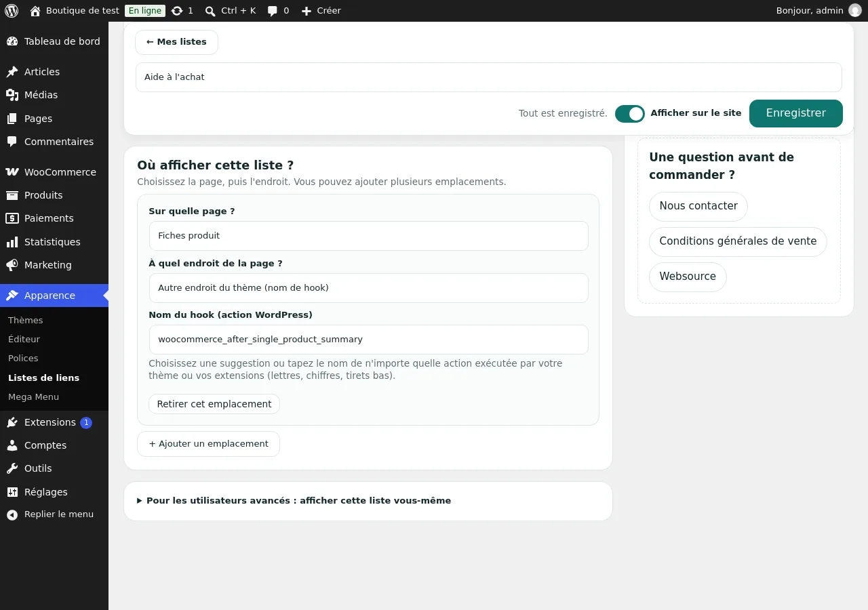Click the updates refresh icon
This screenshot has width=868, height=610.
point(177,11)
